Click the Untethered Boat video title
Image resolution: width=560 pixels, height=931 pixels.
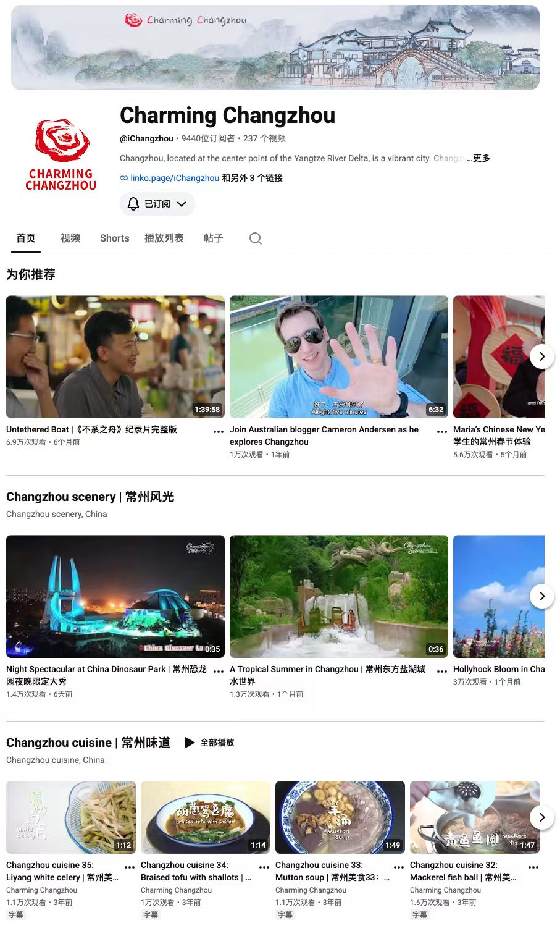coord(91,429)
